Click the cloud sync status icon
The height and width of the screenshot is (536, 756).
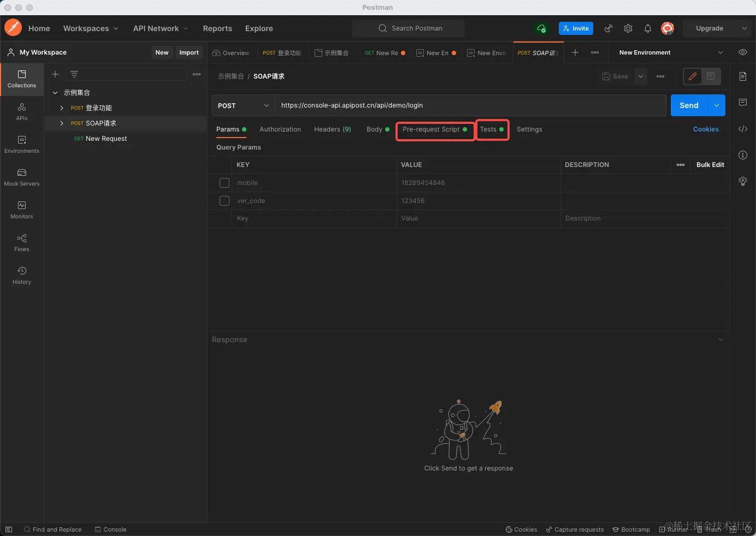541,28
